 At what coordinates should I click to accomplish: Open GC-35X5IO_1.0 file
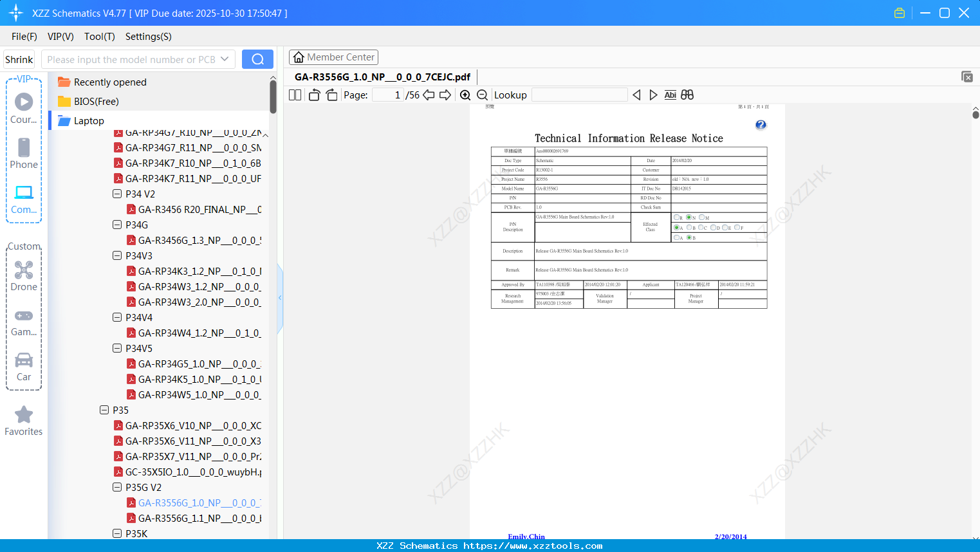pos(187,472)
